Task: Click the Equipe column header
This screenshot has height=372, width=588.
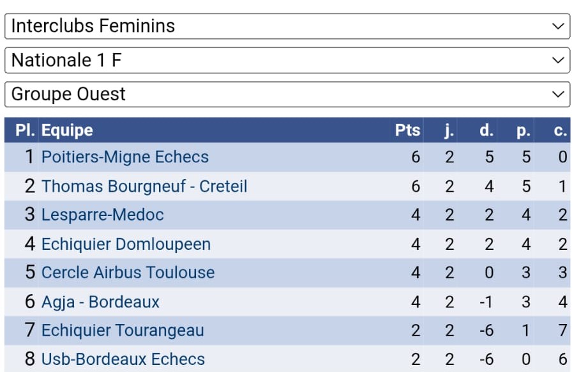Action: tap(67, 130)
